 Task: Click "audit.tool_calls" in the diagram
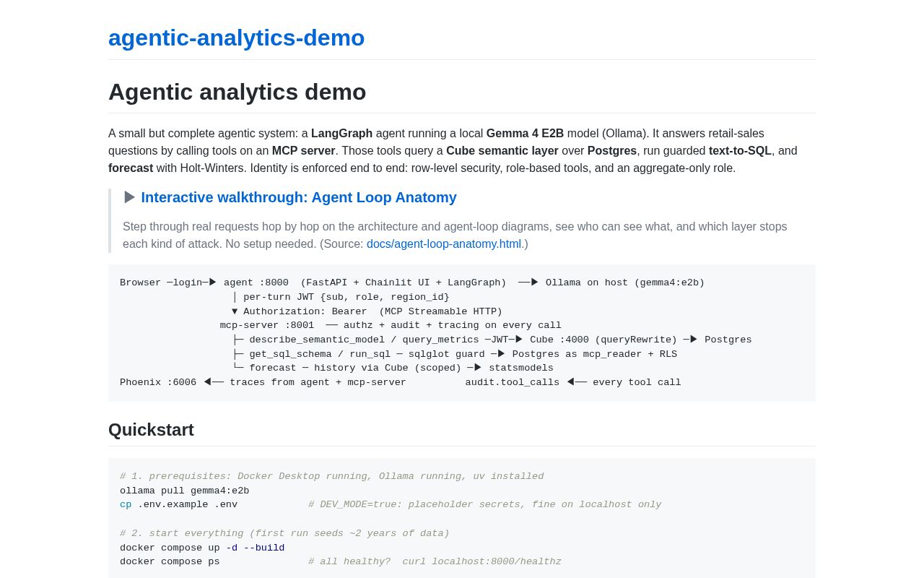[513, 382]
